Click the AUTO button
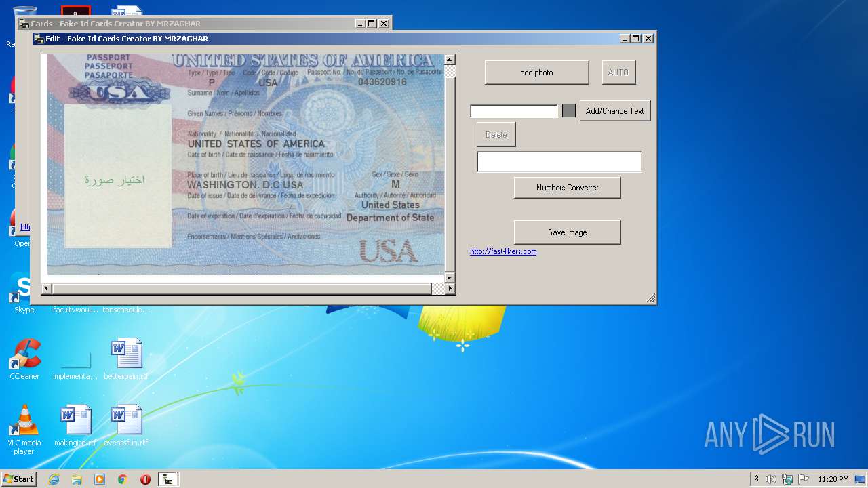 (x=618, y=73)
